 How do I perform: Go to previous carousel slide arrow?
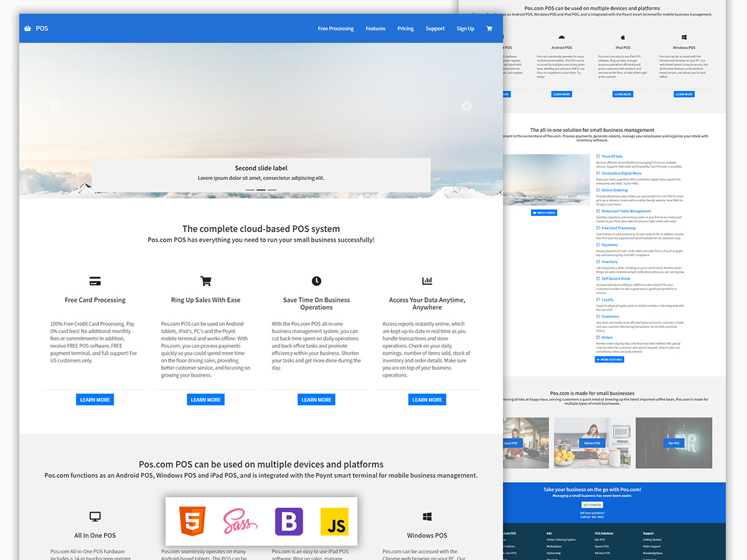click(x=55, y=106)
